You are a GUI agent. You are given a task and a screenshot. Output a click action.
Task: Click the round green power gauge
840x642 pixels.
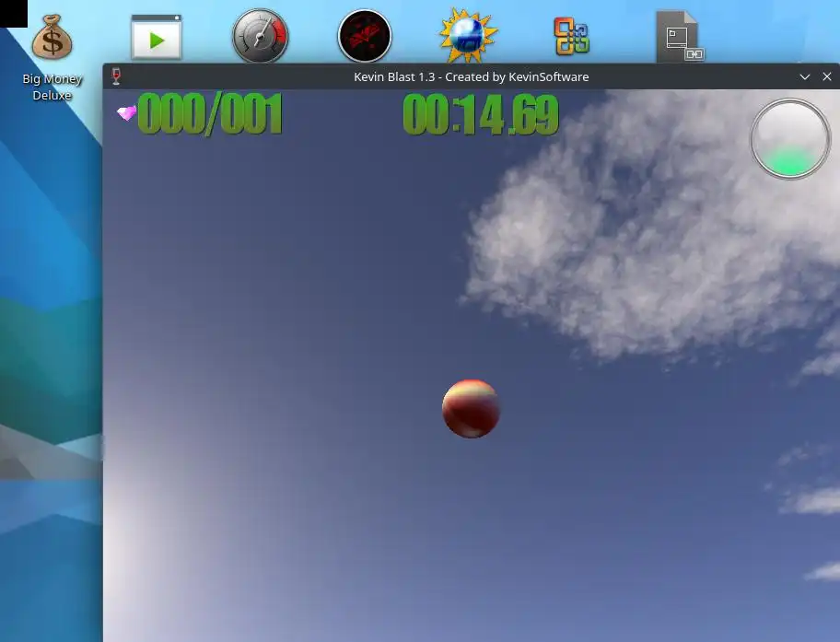(x=790, y=139)
